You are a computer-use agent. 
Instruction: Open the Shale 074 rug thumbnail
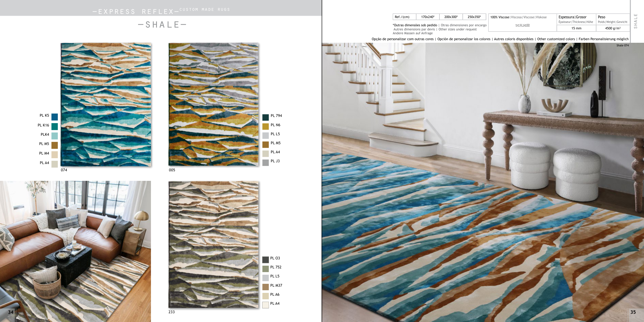(106, 105)
